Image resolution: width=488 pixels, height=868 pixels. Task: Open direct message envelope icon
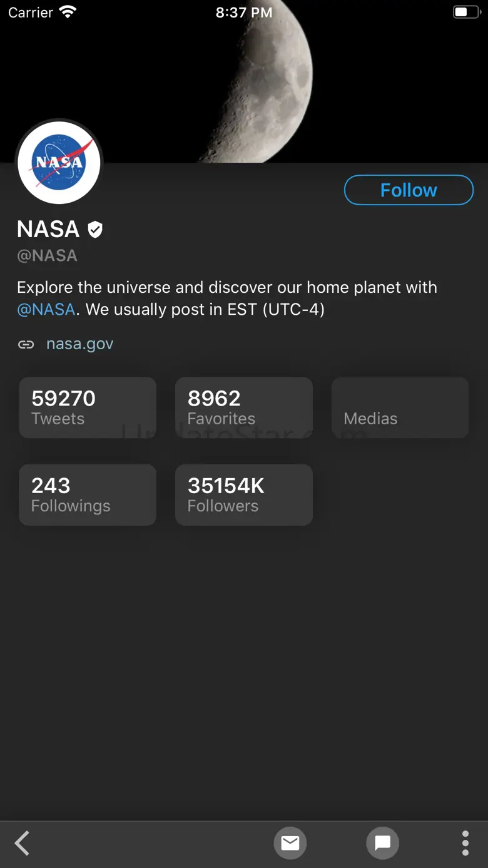point(290,843)
